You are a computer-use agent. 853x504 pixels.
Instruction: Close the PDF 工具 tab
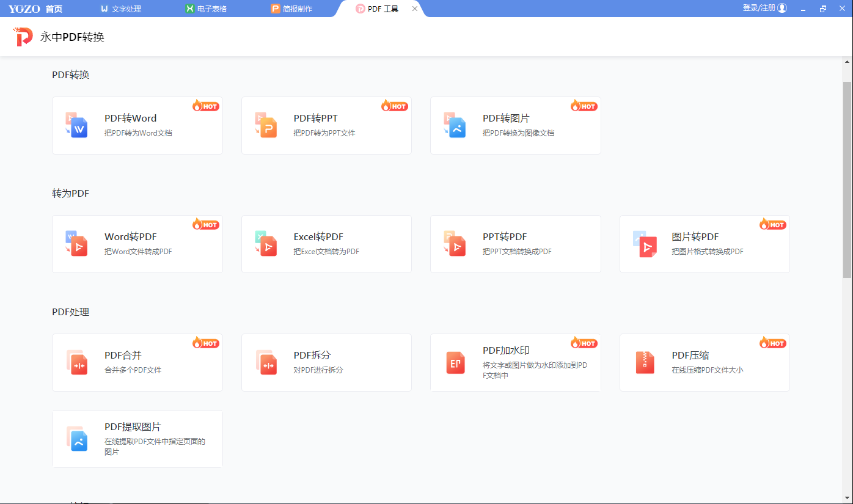click(x=415, y=9)
